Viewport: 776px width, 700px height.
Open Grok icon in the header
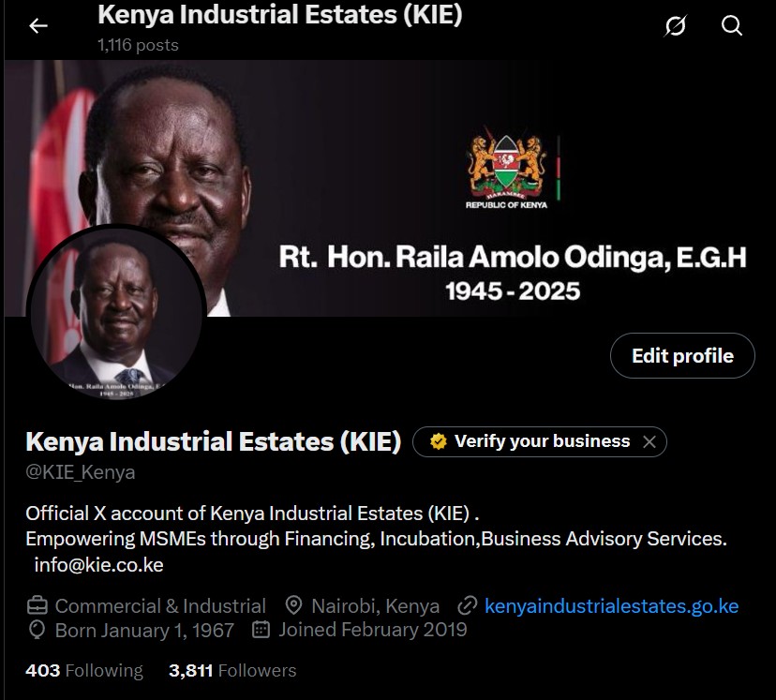676,25
